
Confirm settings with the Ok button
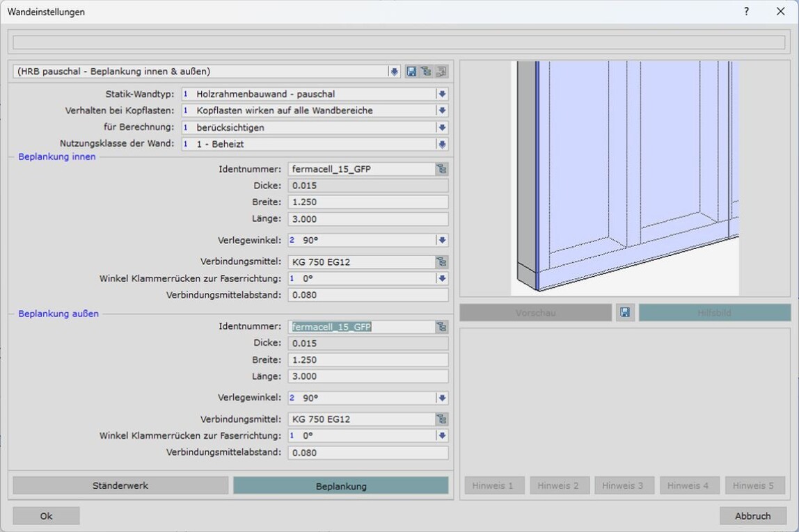click(46, 516)
